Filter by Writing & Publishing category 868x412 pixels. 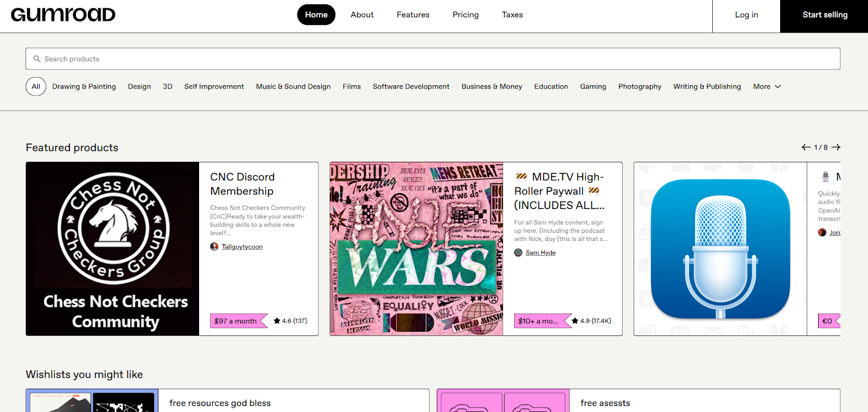(707, 86)
